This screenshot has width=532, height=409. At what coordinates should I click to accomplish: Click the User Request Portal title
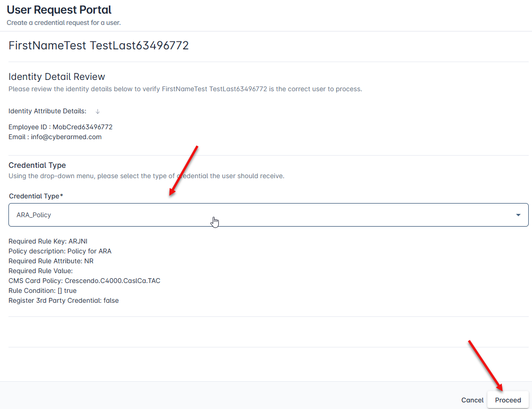point(59,9)
